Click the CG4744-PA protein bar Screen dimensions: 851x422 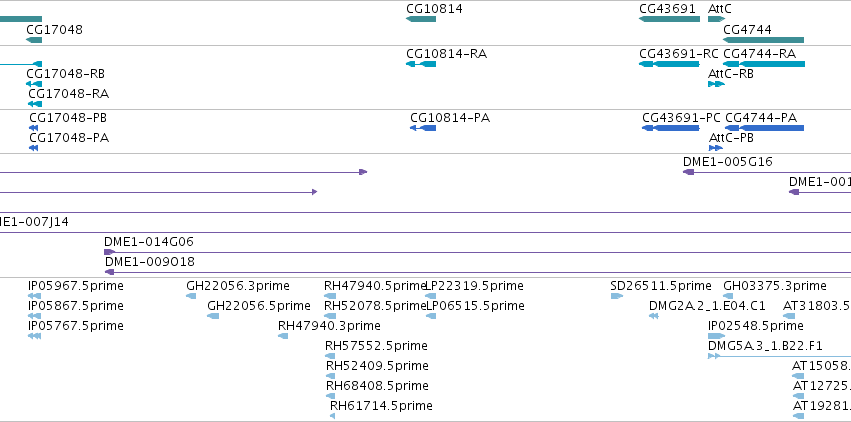[764, 128]
